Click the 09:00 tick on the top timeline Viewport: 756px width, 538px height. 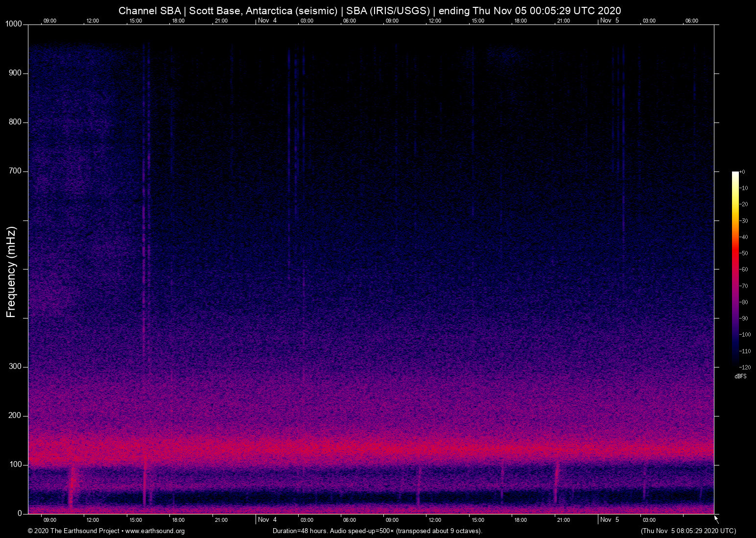49,21
